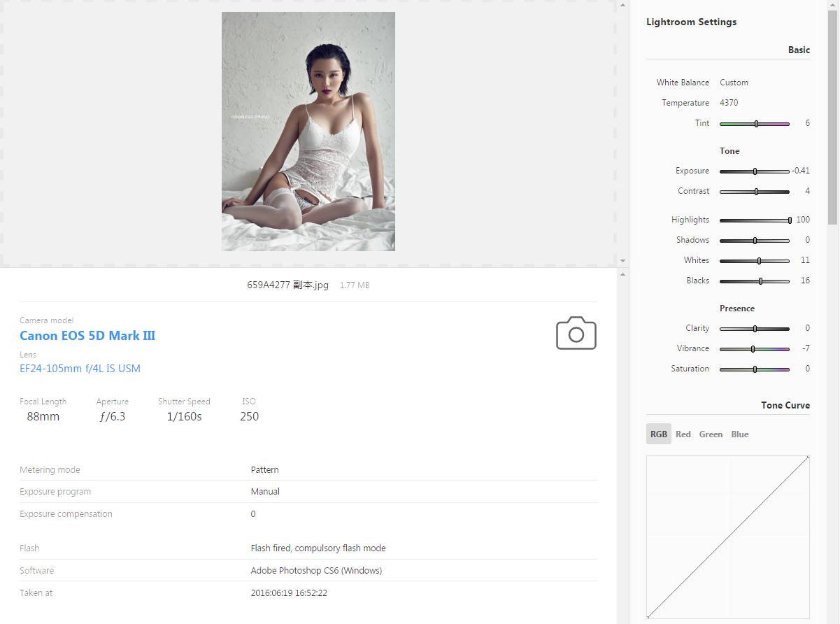
Task: Adjust the Tint slider handle
Action: [756, 124]
